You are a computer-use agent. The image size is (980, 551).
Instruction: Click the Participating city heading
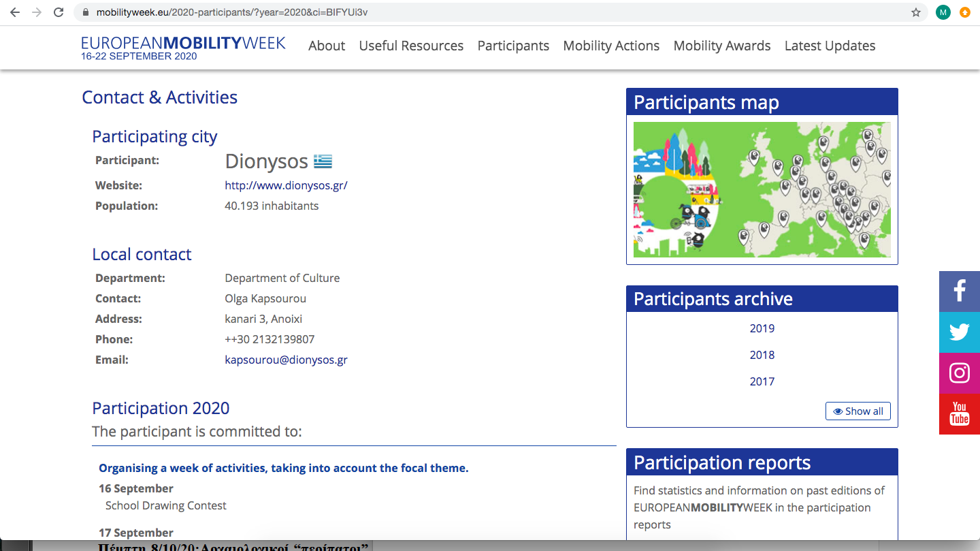(154, 137)
